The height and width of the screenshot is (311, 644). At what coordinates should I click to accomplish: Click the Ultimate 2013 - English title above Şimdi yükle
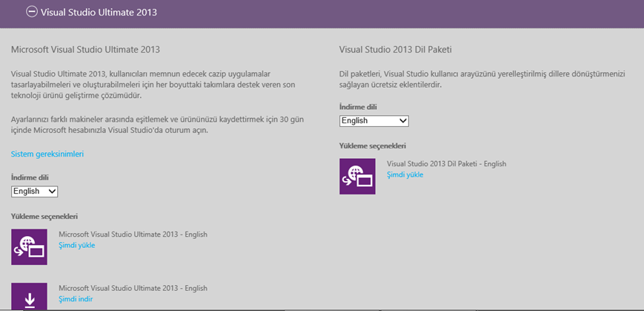tap(133, 235)
